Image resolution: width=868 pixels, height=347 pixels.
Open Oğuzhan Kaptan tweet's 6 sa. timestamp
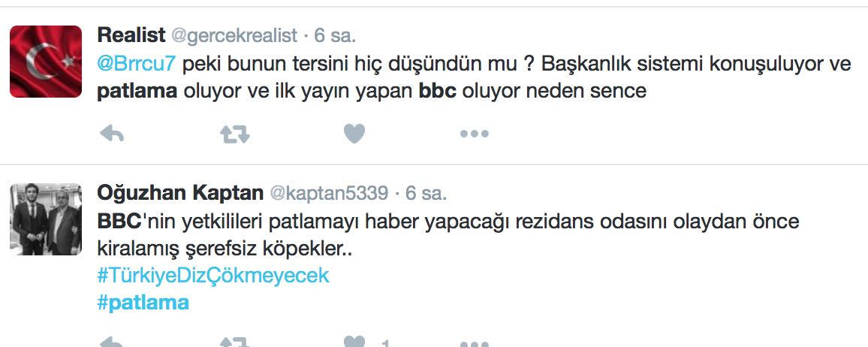[x=426, y=193]
